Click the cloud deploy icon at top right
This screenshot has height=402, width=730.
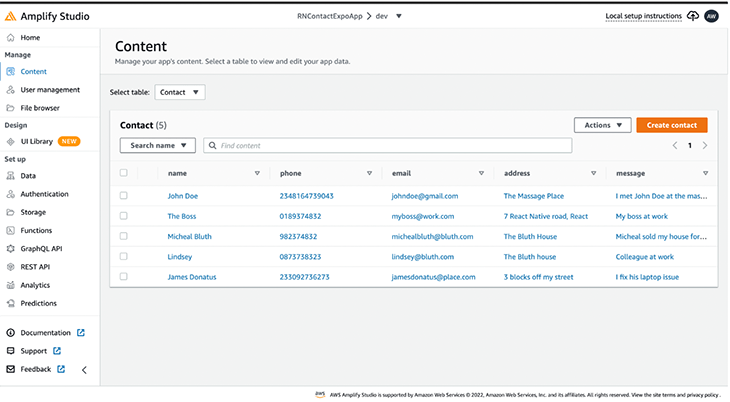[x=693, y=16]
